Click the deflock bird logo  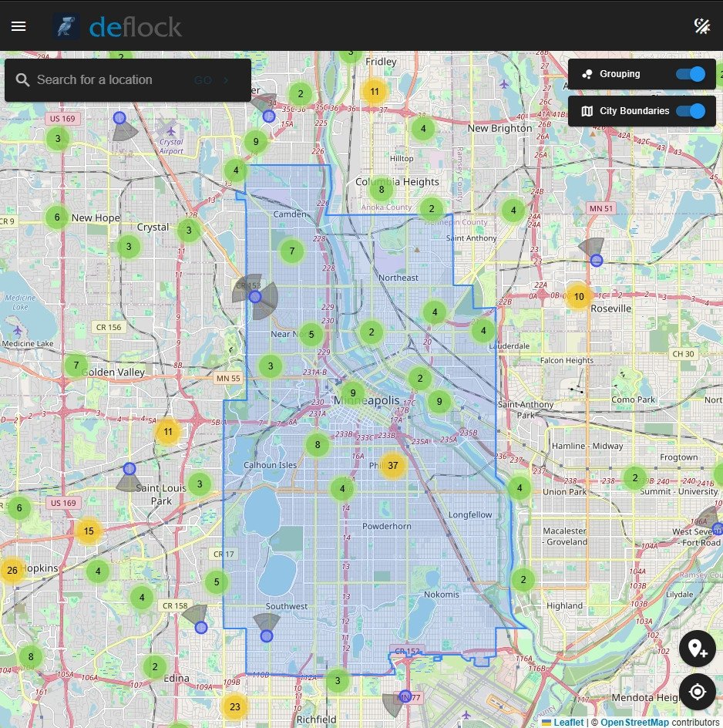click(65, 25)
